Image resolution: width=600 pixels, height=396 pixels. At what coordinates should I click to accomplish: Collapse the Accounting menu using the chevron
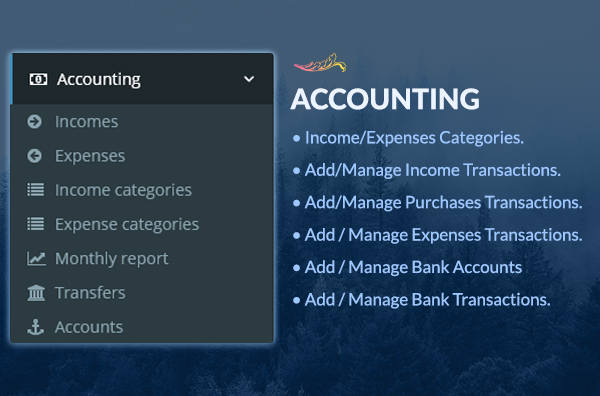click(x=249, y=79)
